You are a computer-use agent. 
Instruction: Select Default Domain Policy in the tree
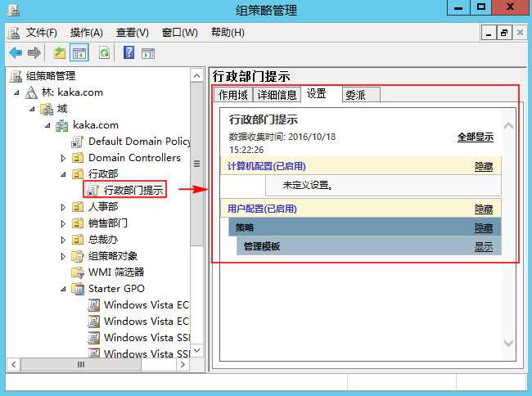tap(139, 142)
